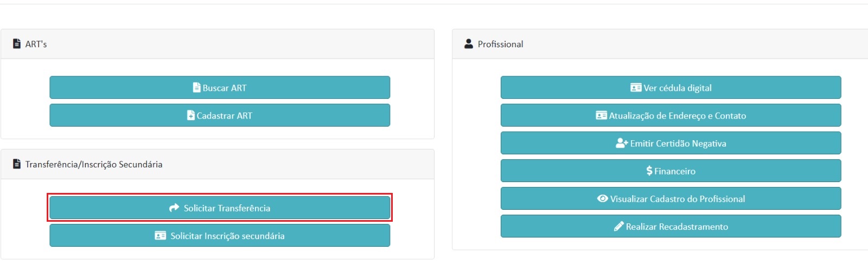Click the Profissional panel title text

[500, 44]
